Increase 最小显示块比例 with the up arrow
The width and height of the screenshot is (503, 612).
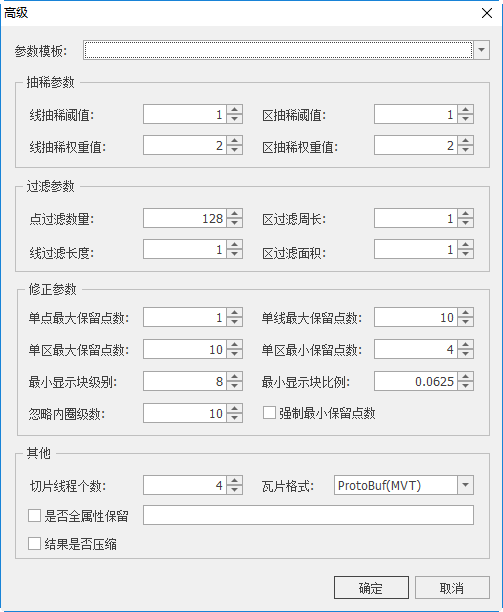(x=466, y=376)
